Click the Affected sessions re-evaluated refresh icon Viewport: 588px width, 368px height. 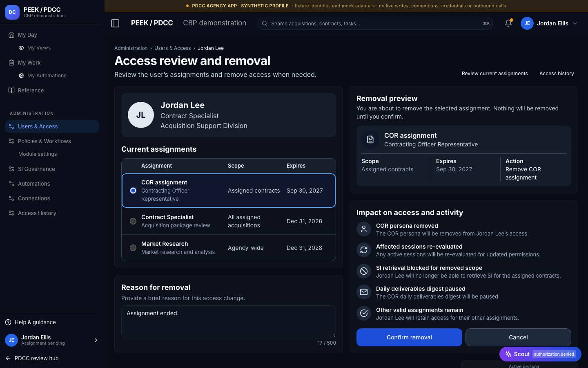(364, 250)
